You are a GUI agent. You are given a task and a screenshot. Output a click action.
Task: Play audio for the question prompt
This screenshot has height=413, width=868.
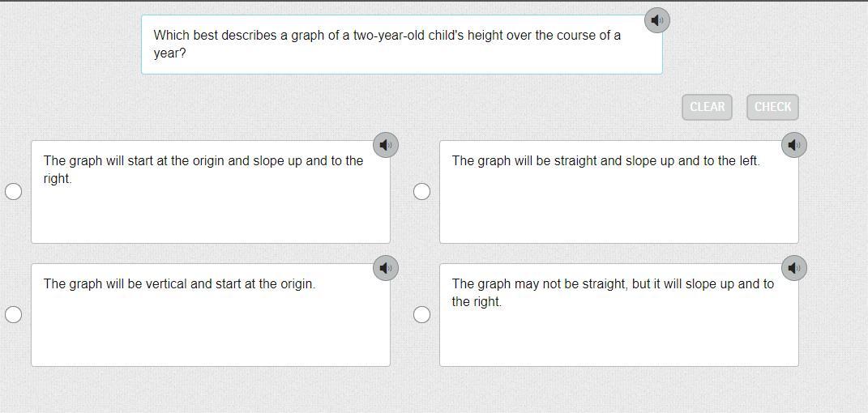[x=656, y=20]
